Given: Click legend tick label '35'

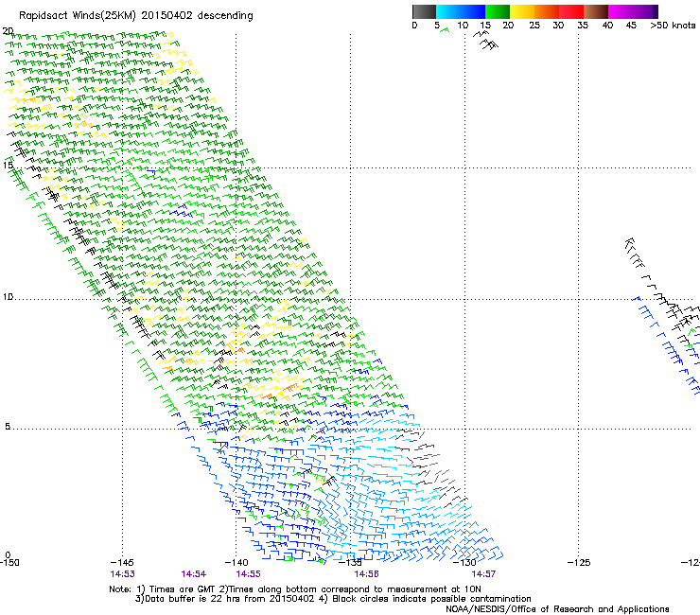Looking at the screenshot, I should point(583,26).
